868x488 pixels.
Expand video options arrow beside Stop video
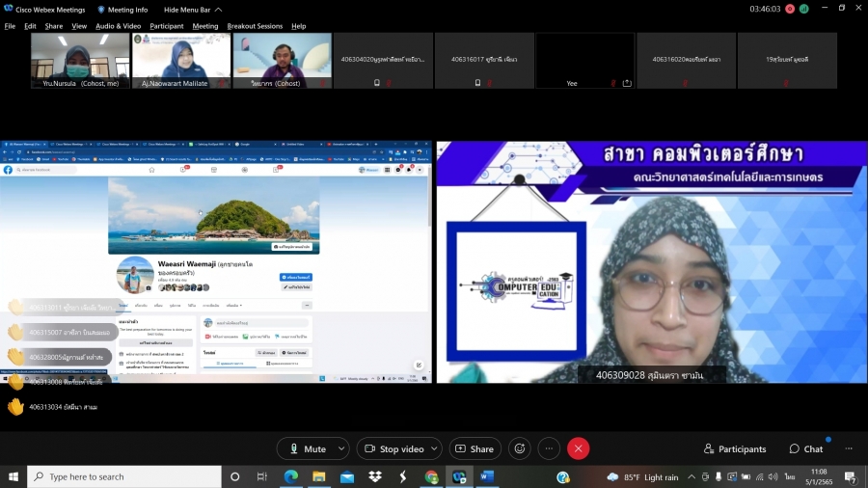434,448
